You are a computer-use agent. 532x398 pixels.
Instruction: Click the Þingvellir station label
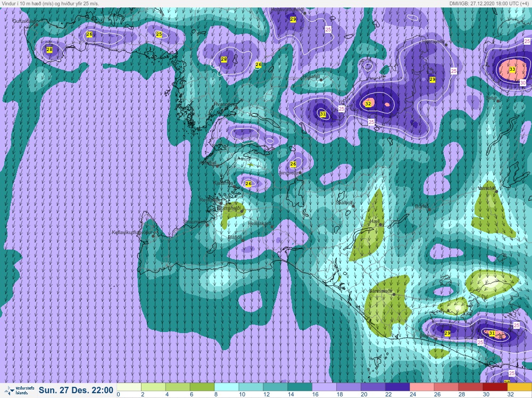[x=289, y=173]
